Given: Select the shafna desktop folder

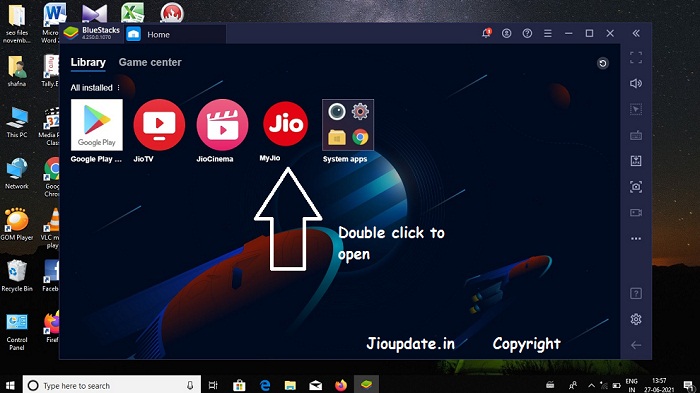Looking at the screenshot, I should click(x=17, y=71).
